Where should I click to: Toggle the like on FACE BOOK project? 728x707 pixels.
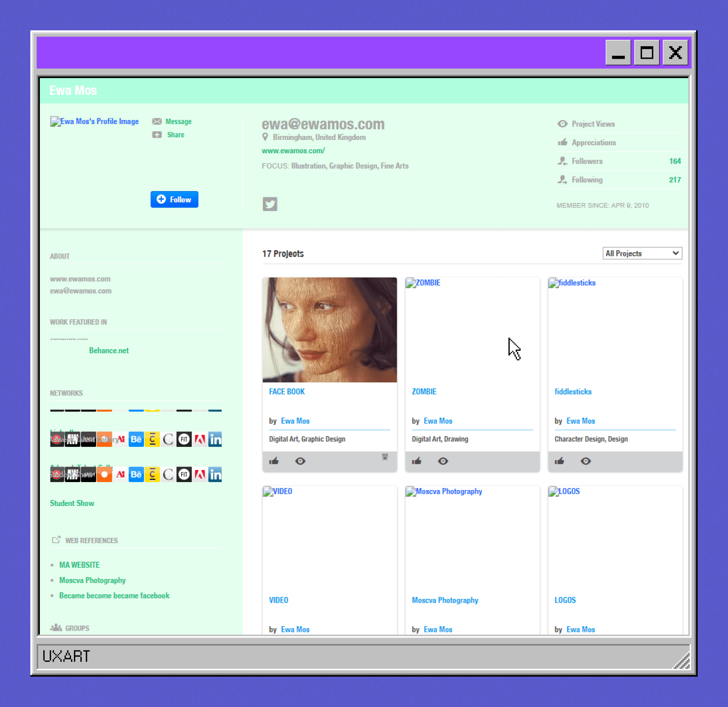coord(274,461)
